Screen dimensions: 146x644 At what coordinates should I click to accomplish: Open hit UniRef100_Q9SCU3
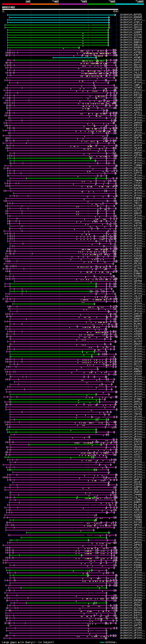click(x=131, y=27)
